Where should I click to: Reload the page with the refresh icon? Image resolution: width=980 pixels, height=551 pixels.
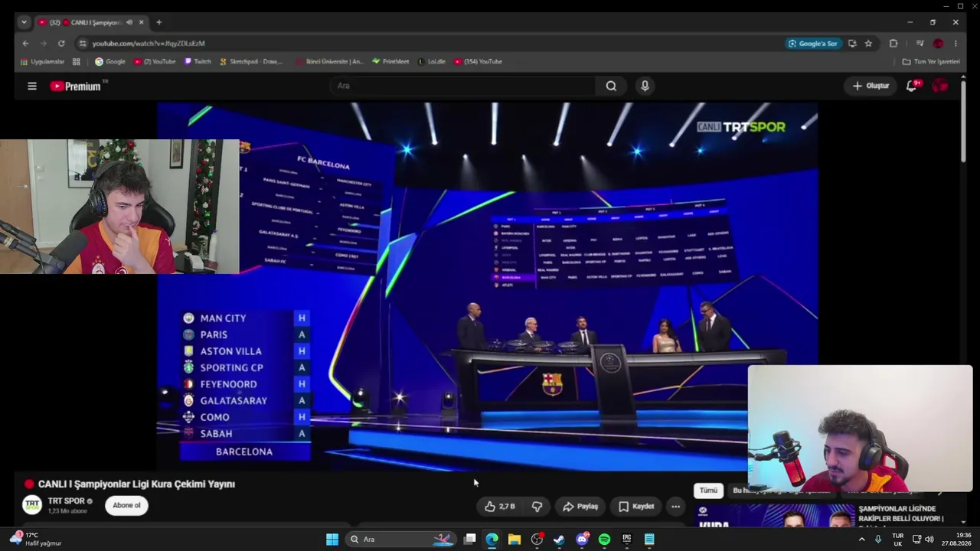(61, 44)
